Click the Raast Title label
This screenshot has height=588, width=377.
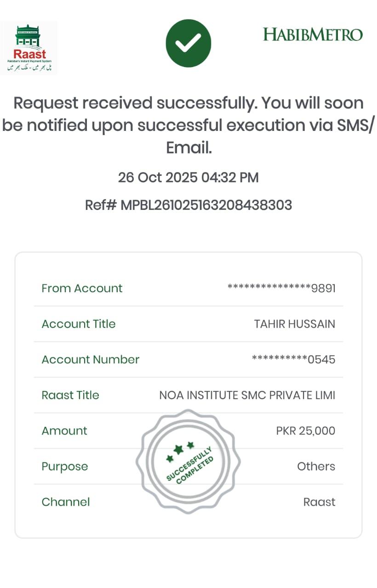pyautogui.click(x=70, y=395)
